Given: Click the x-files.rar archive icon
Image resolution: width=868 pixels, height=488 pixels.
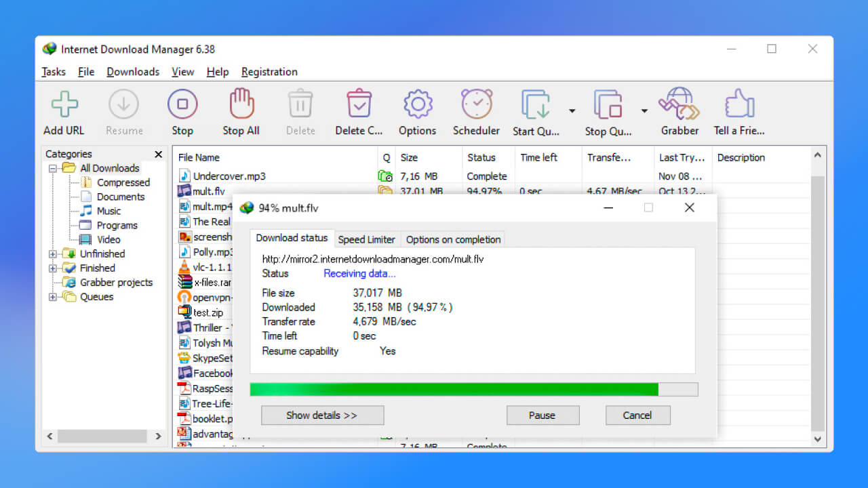Looking at the screenshot, I should click(x=184, y=282).
